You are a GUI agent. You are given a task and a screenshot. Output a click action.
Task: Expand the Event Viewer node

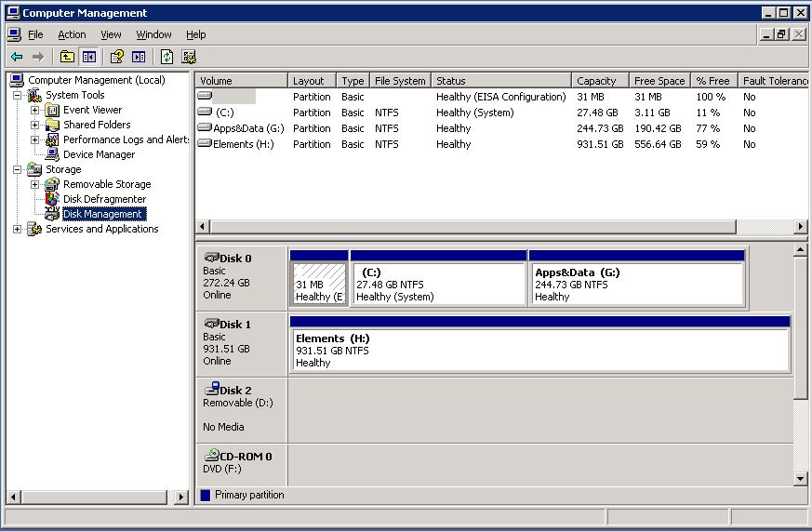click(x=34, y=110)
